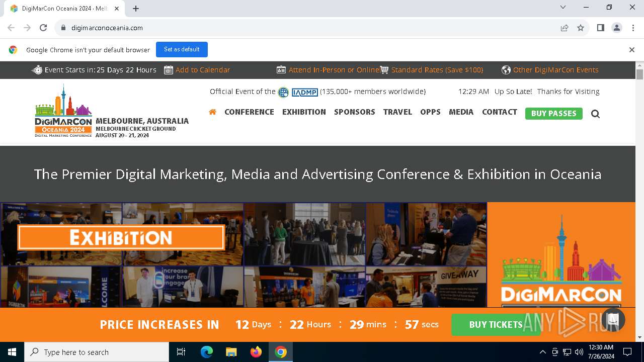Click the browser forward arrow
The height and width of the screenshot is (362, 644).
[27, 28]
